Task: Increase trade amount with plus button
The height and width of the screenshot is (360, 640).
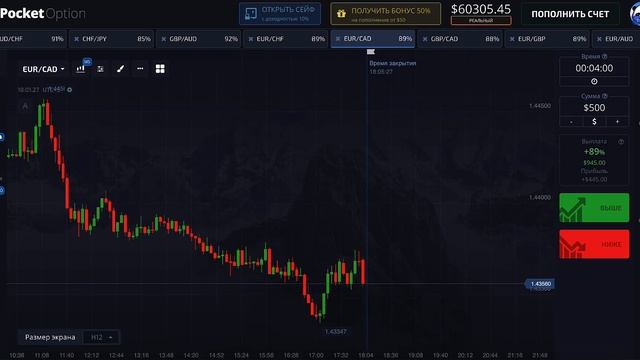Action: tap(617, 122)
